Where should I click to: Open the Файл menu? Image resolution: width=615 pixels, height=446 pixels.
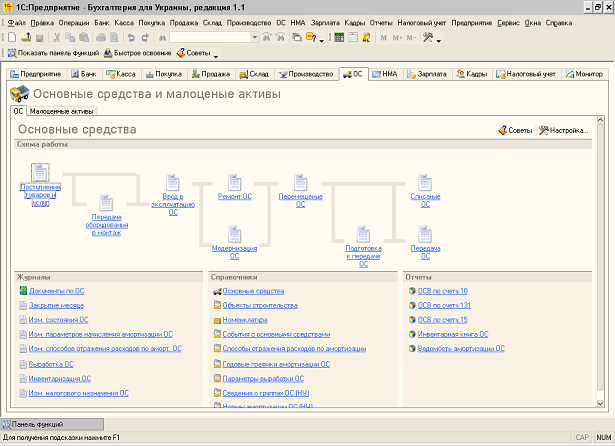[16, 23]
